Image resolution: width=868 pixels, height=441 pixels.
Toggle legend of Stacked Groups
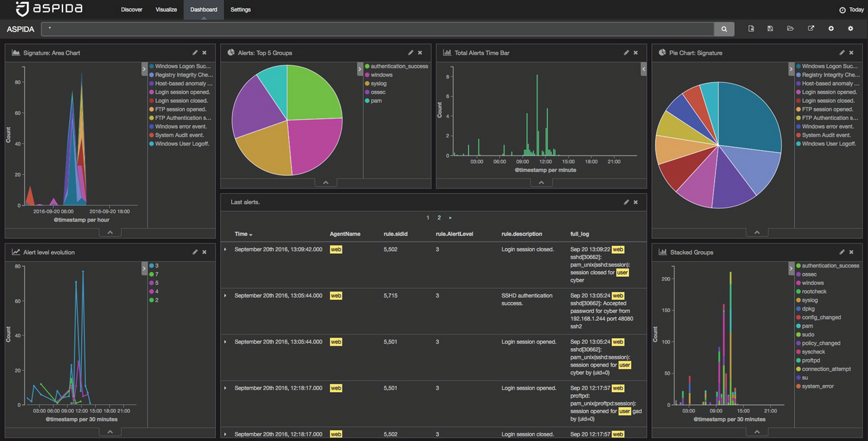[791, 268]
